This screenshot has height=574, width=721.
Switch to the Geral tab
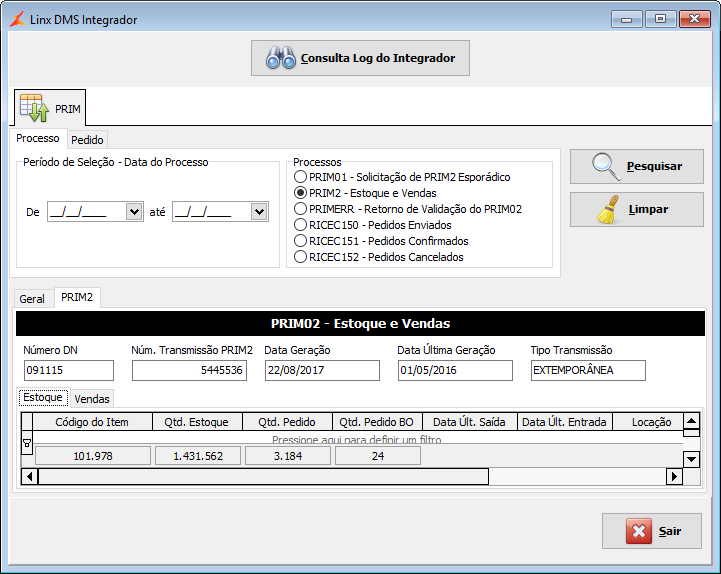click(32, 299)
